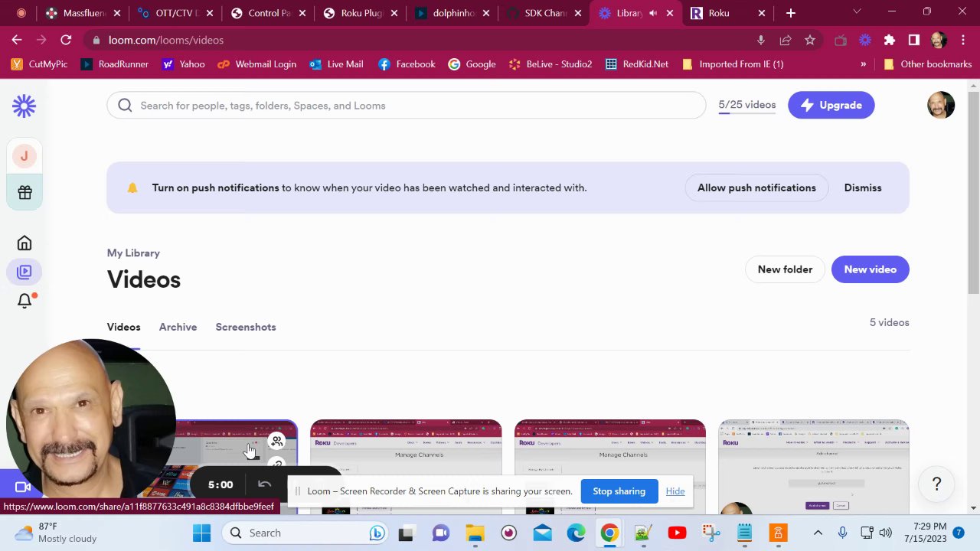Reload the page in Chrome
980x551 pixels.
coord(66,40)
